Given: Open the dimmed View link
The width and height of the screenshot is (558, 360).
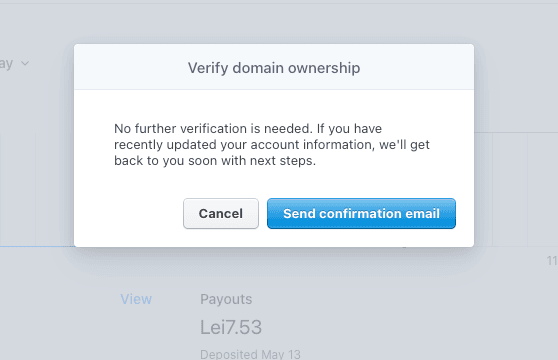Looking at the screenshot, I should 136,299.
